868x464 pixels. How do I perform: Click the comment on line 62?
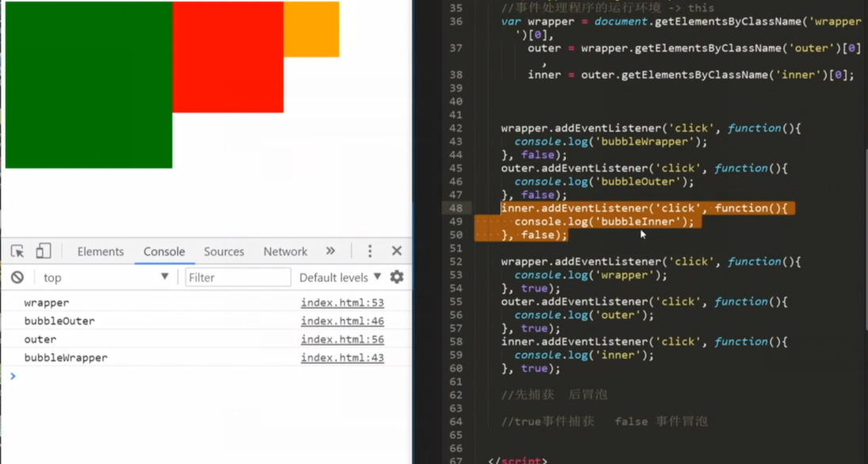[x=554, y=395]
